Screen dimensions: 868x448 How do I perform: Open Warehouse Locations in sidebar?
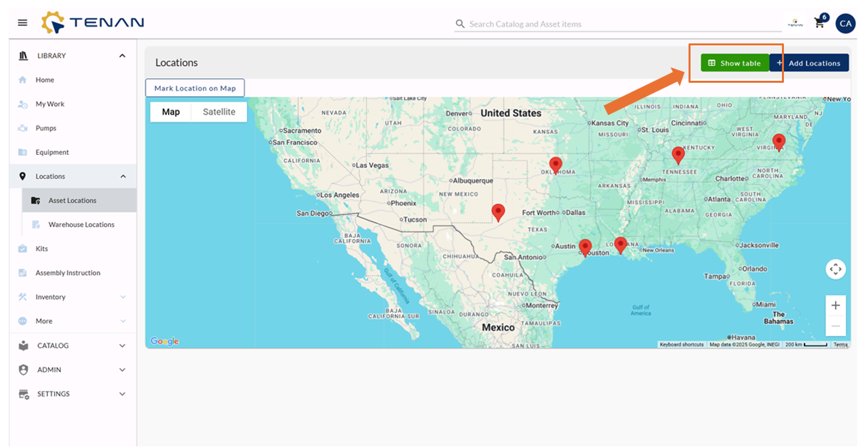point(81,225)
